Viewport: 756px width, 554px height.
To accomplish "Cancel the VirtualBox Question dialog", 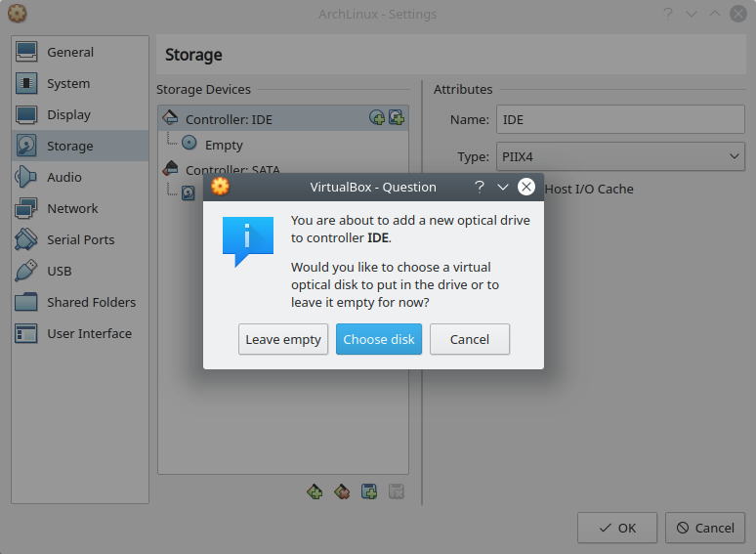I will [x=470, y=339].
